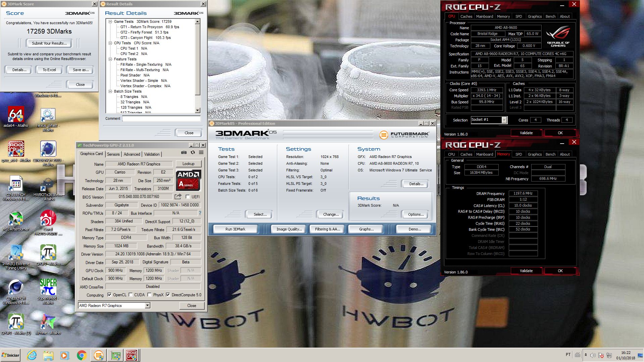Collapse Feature Tests tree node
Viewport: 644px width, 362px height.
pyautogui.click(x=110, y=59)
